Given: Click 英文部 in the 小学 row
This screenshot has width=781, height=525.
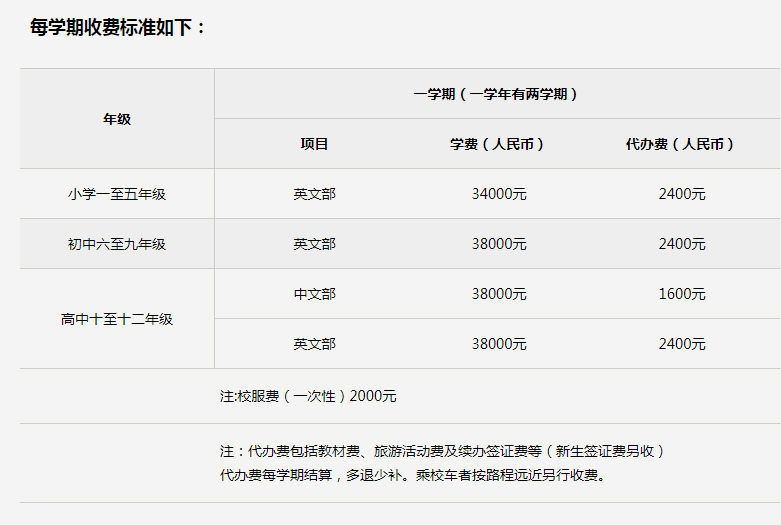Looking at the screenshot, I should point(314,194).
